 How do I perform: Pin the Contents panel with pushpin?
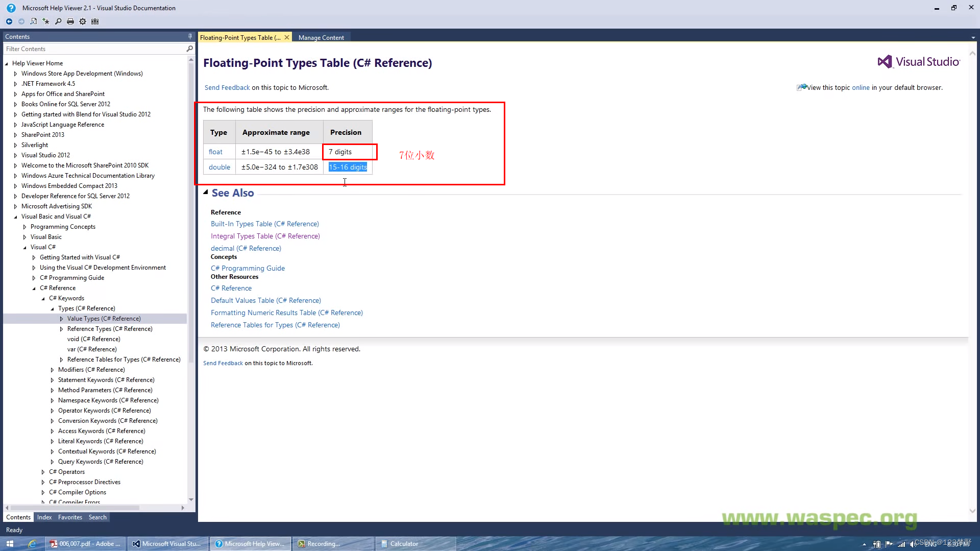pyautogui.click(x=190, y=36)
